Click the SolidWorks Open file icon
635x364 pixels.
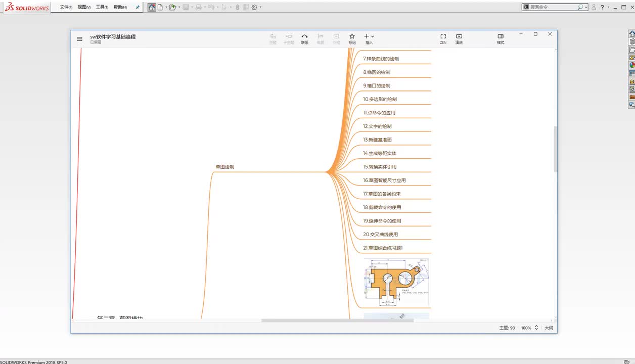click(172, 7)
